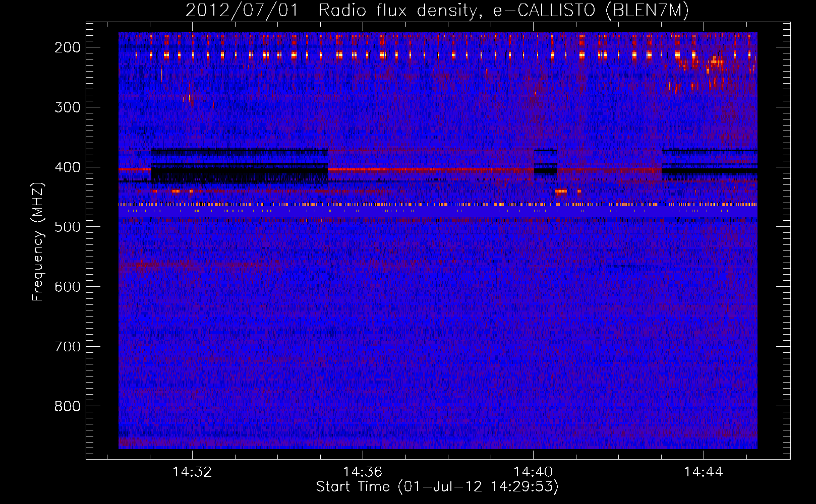Click the 14:36 time tick label

coord(363,472)
